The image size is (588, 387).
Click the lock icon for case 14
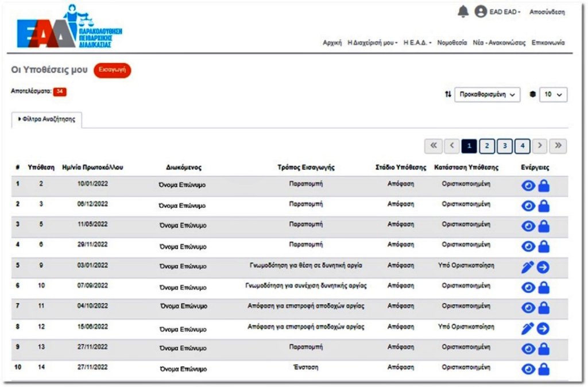[x=543, y=369]
